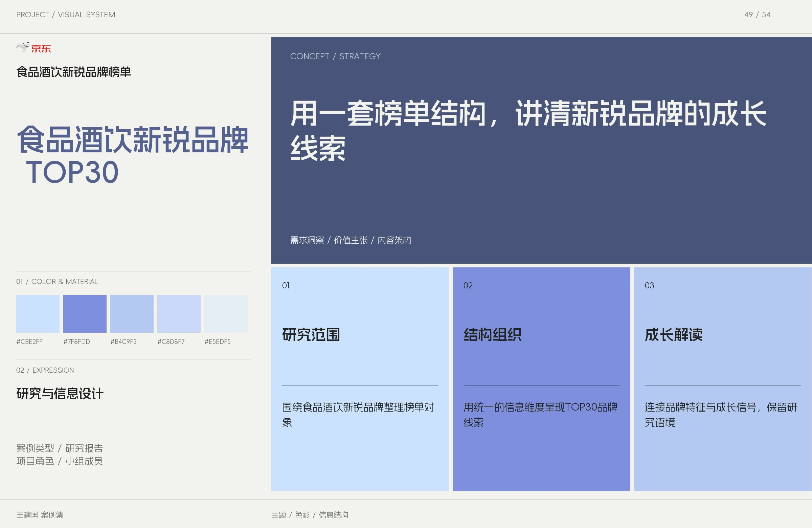Click card number 02

point(468,286)
